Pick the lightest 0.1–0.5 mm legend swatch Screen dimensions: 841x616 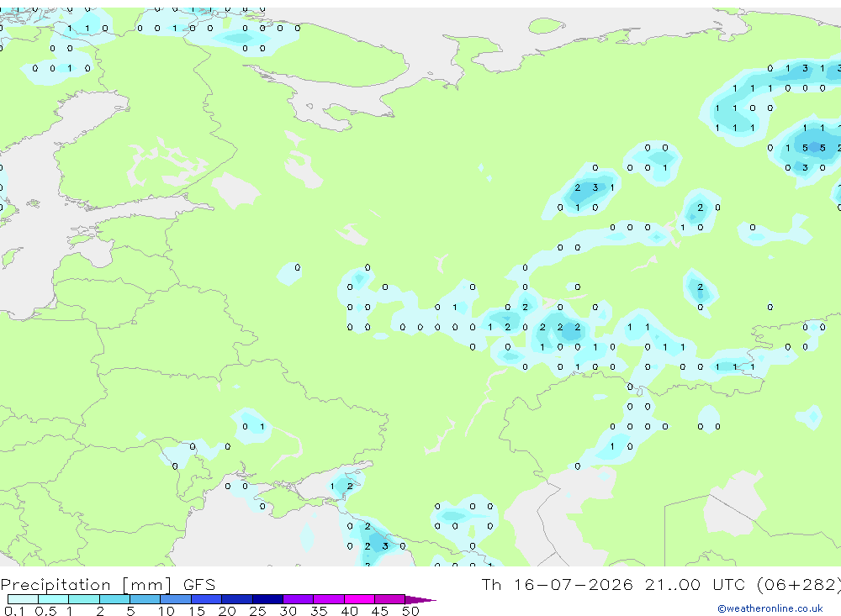tap(23, 599)
